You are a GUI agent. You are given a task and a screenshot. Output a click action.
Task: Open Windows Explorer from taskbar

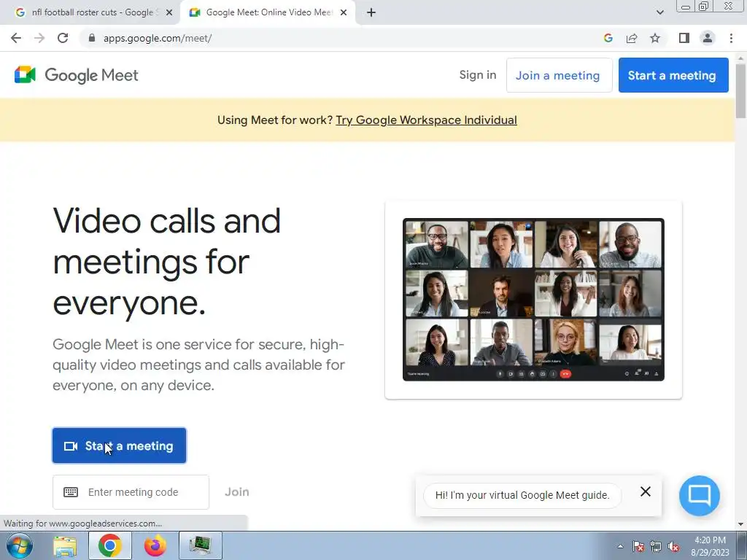pyautogui.click(x=65, y=545)
